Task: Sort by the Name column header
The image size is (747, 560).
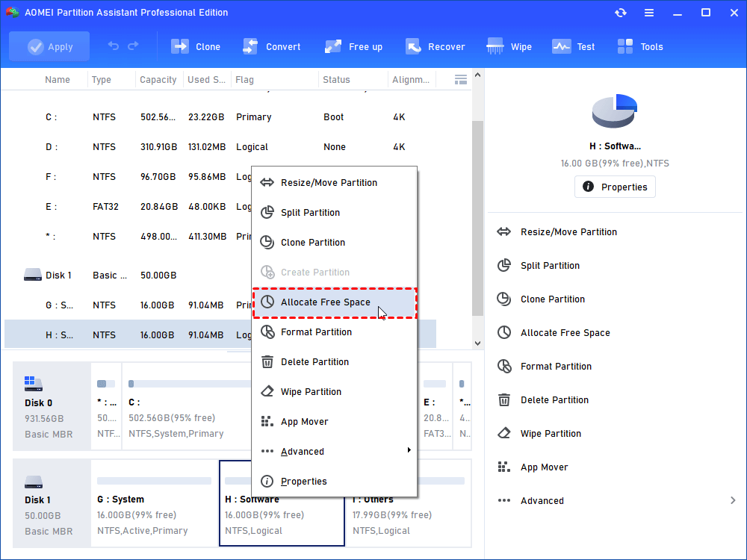Action: click(x=58, y=80)
